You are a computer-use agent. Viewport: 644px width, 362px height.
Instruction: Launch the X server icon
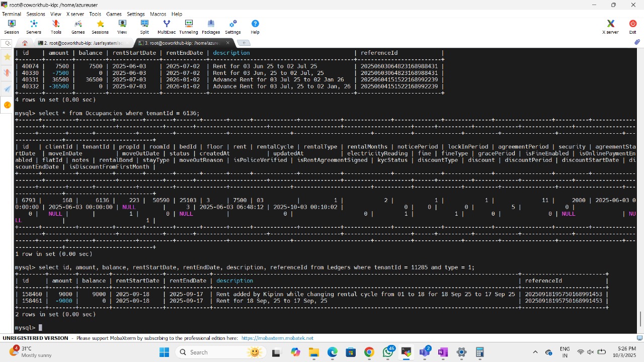(610, 27)
